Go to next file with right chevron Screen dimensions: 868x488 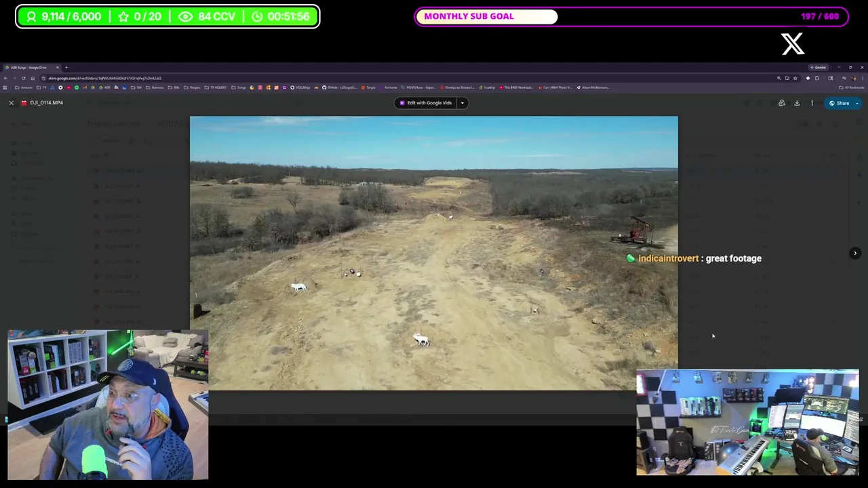(855, 253)
